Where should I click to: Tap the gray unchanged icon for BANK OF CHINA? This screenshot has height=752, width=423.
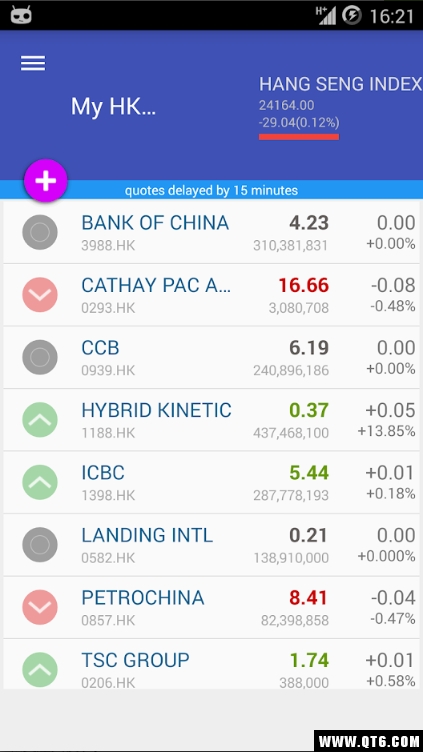point(40,232)
